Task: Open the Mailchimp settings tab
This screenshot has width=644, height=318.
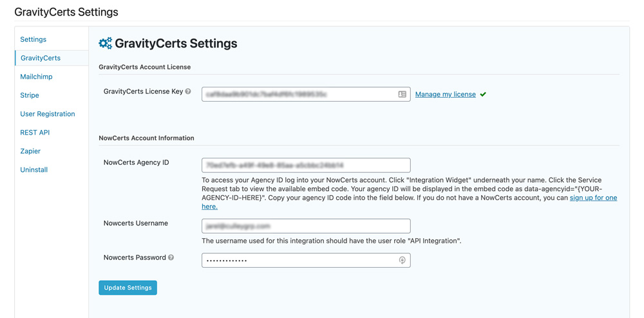Action: pos(36,77)
